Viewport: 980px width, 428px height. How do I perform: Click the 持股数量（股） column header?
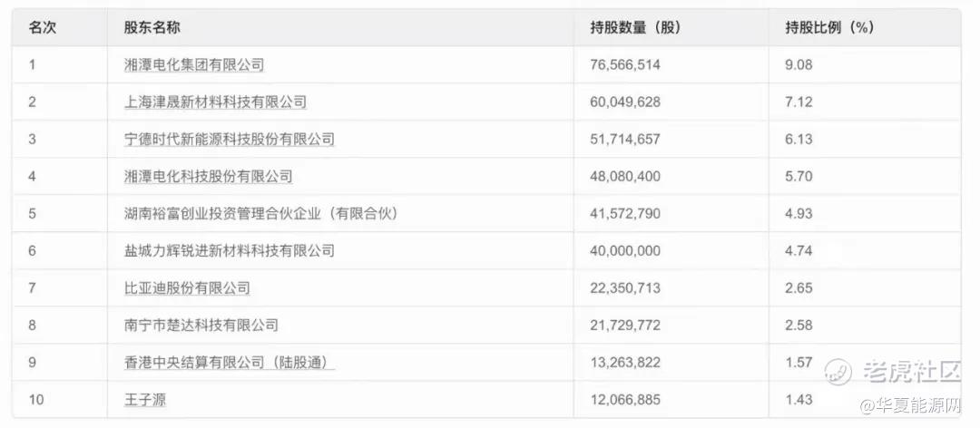[x=635, y=28]
